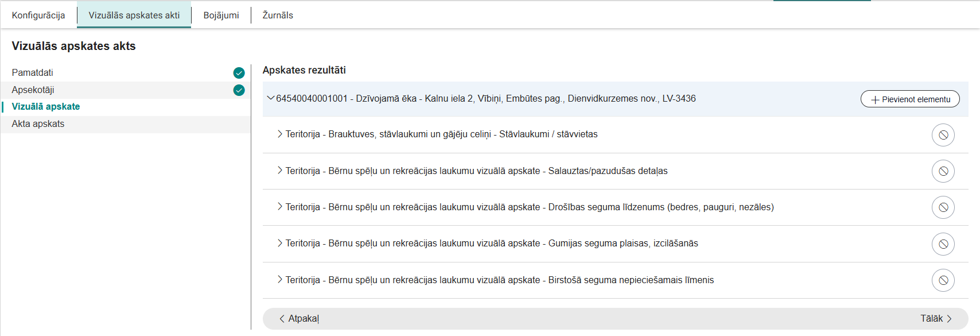Click the disable icon for Drošības seguma līdzenums row

(x=943, y=207)
